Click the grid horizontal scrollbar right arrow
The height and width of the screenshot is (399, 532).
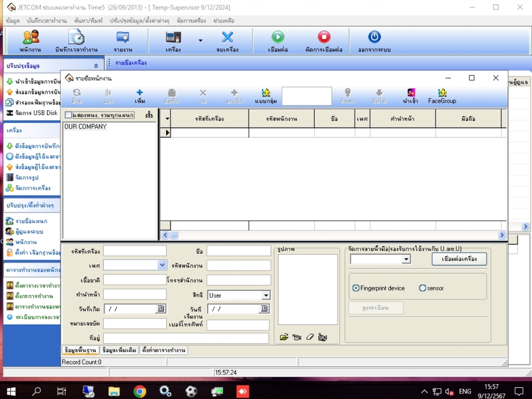[502, 235]
